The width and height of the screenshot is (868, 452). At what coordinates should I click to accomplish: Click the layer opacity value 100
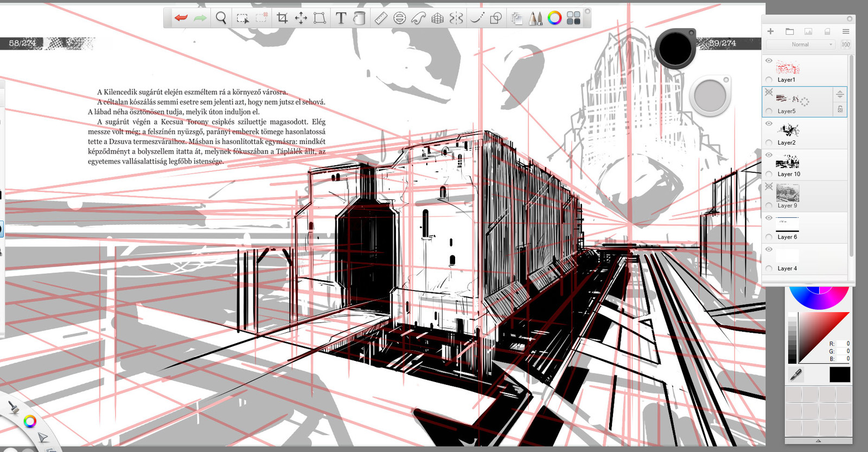[846, 44]
